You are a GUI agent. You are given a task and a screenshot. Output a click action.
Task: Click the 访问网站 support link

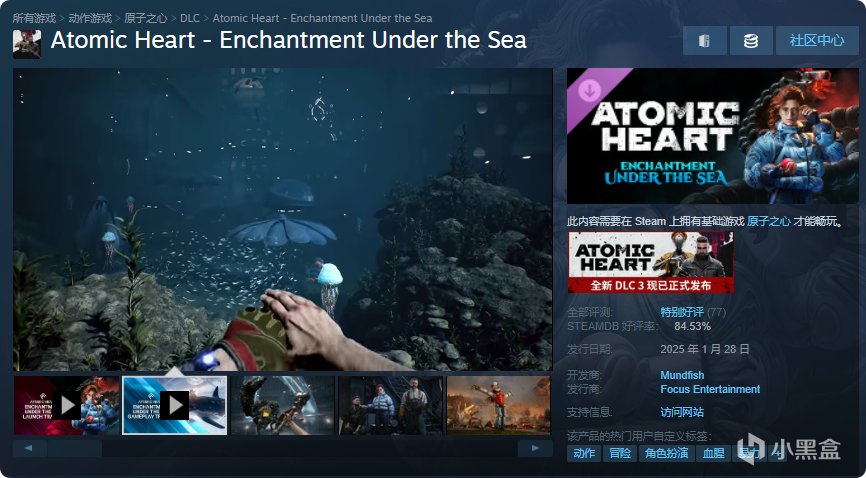click(x=682, y=412)
